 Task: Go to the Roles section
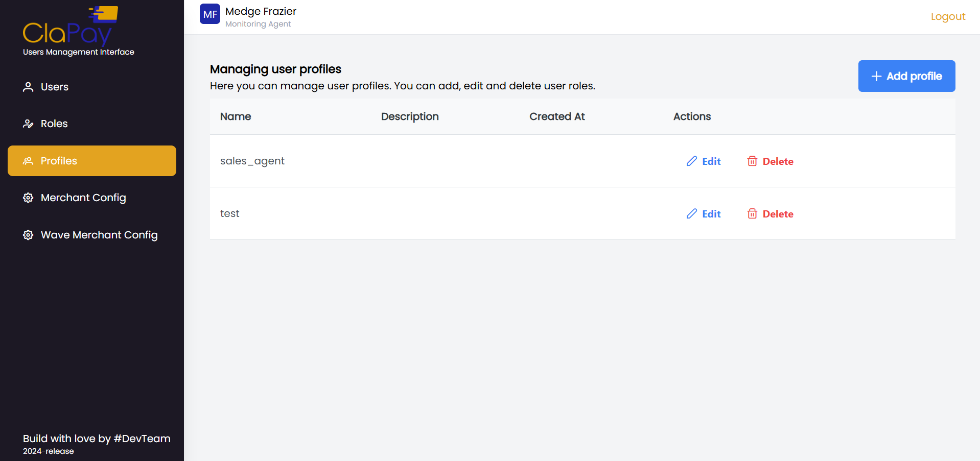[x=54, y=124]
